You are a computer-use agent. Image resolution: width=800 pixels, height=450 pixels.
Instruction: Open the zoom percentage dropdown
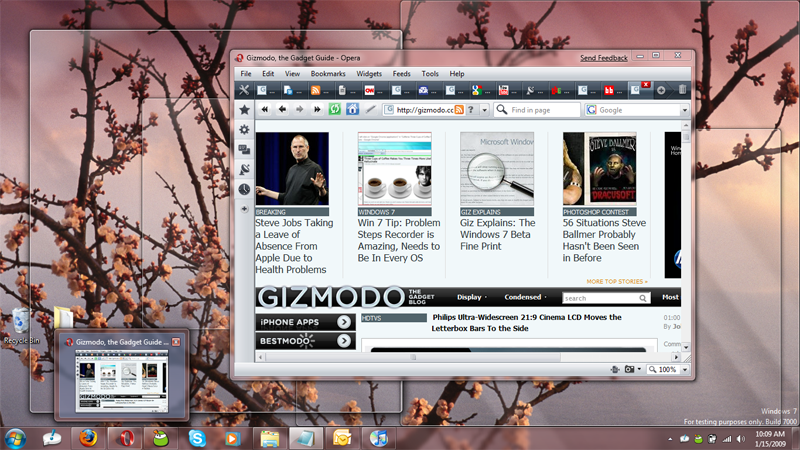[685, 369]
